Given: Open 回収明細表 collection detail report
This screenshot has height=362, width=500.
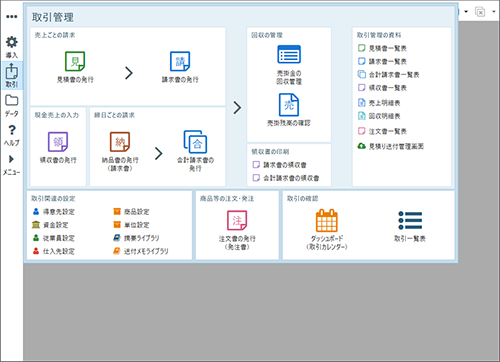Looking at the screenshot, I should (379, 116).
